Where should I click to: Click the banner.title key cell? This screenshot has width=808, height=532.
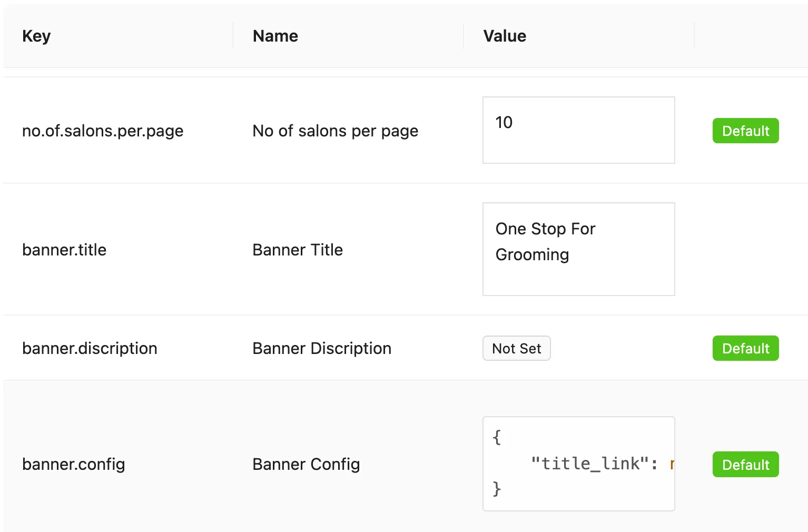tap(64, 250)
